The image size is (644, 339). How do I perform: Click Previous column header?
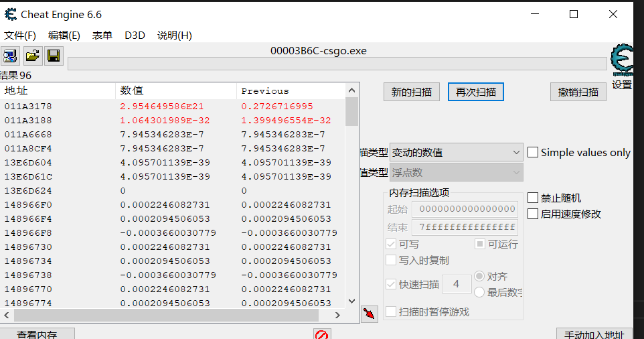point(291,91)
